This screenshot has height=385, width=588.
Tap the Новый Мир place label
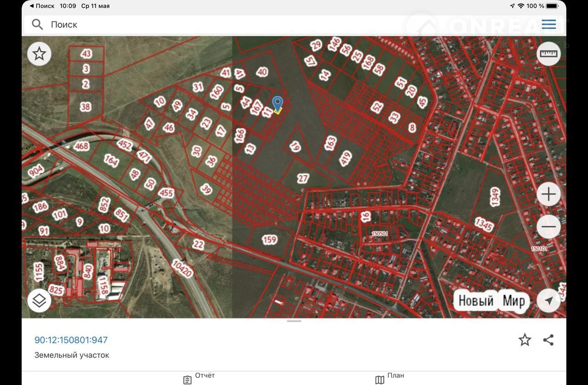click(x=491, y=301)
